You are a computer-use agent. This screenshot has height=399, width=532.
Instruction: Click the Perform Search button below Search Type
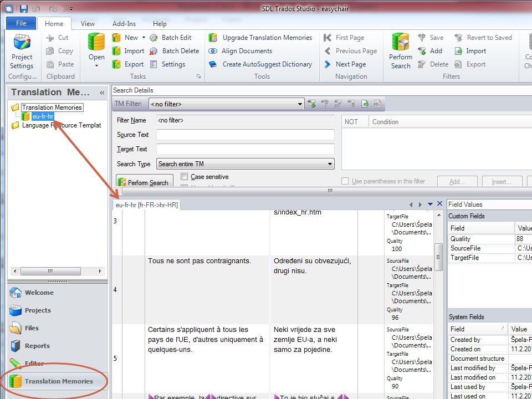coord(145,181)
